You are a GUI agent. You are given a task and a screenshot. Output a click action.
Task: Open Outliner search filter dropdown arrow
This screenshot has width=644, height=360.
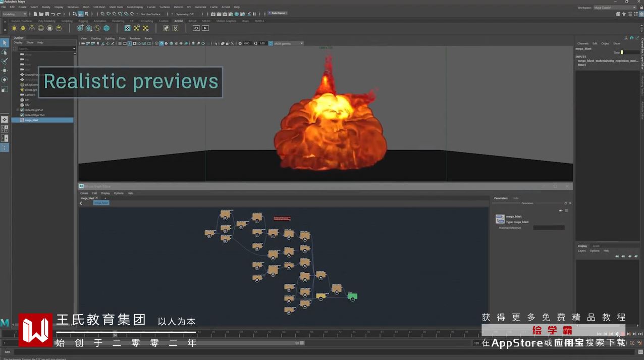coord(74,48)
